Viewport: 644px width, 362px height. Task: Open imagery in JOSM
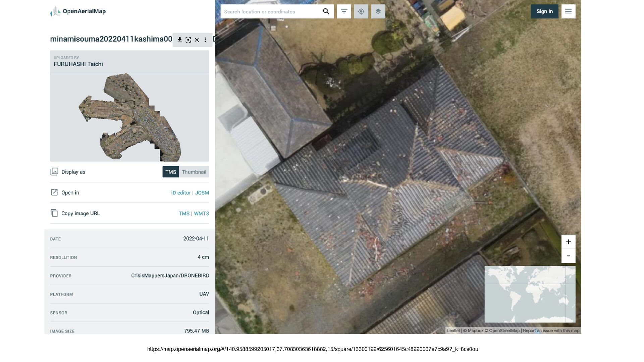[202, 193]
